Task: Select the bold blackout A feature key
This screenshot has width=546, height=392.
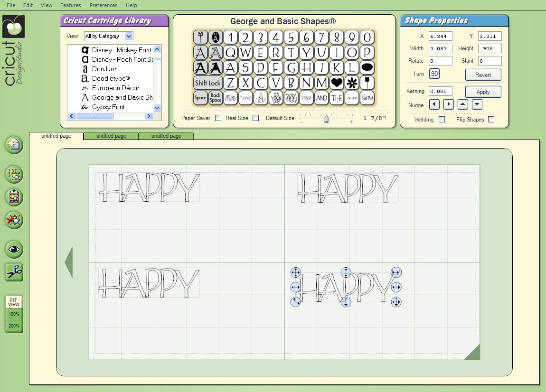Action: (x=200, y=67)
